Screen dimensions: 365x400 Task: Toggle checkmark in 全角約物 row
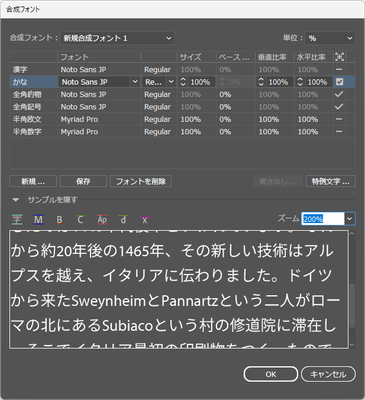[339, 94]
